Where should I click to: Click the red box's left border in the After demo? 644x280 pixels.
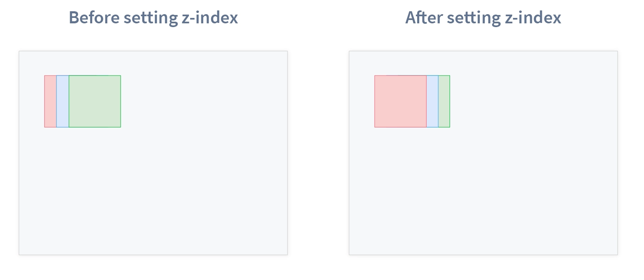(x=375, y=101)
